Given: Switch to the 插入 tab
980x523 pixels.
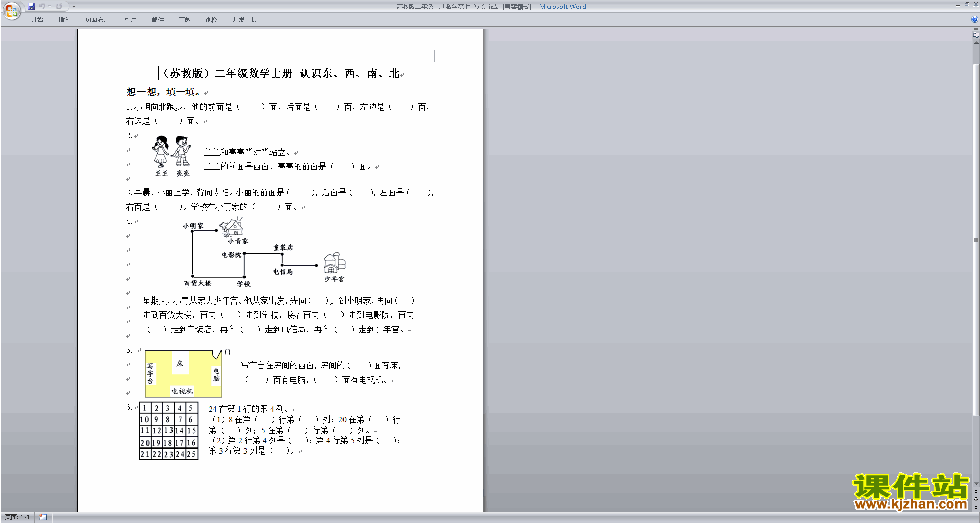Looking at the screenshot, I should tap(64, 19).
